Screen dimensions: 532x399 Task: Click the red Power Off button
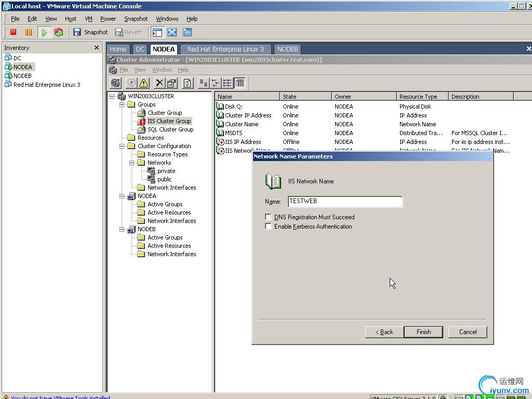[14, 32]
